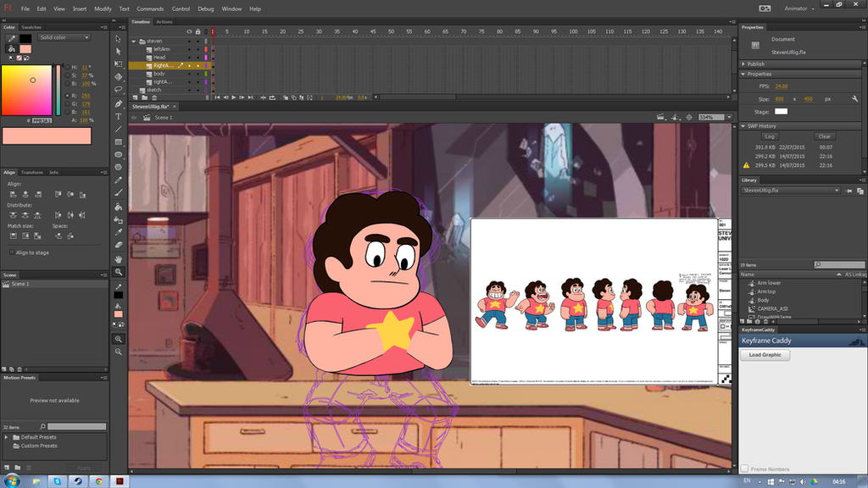Click the hex color value field
Image resolution: width=868 pixels, height=488 pixels.
[x=42, y=120]
